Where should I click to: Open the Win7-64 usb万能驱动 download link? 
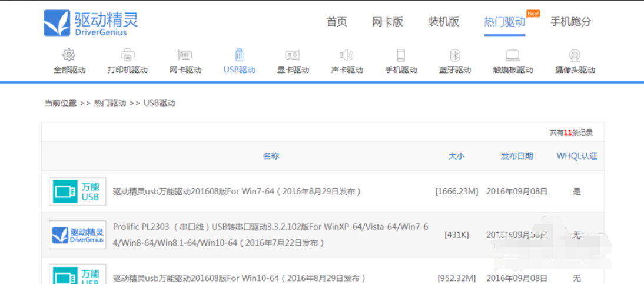click(x=237, y=191)
